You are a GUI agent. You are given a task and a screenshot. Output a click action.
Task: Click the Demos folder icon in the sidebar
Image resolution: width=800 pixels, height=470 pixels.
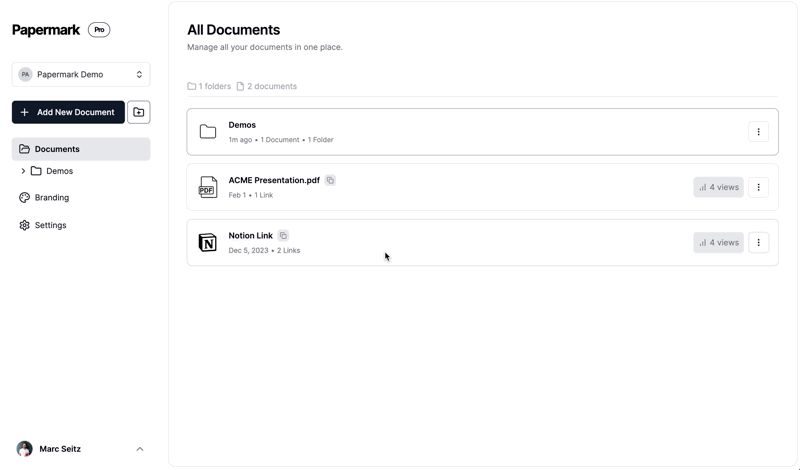pyautogui.click(x=36, y=171)
